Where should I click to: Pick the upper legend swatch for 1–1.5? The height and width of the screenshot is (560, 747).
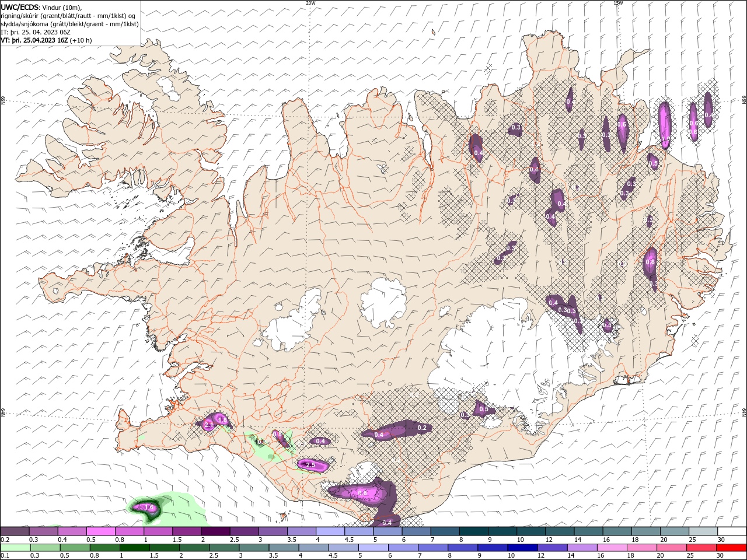pos(158,531)
